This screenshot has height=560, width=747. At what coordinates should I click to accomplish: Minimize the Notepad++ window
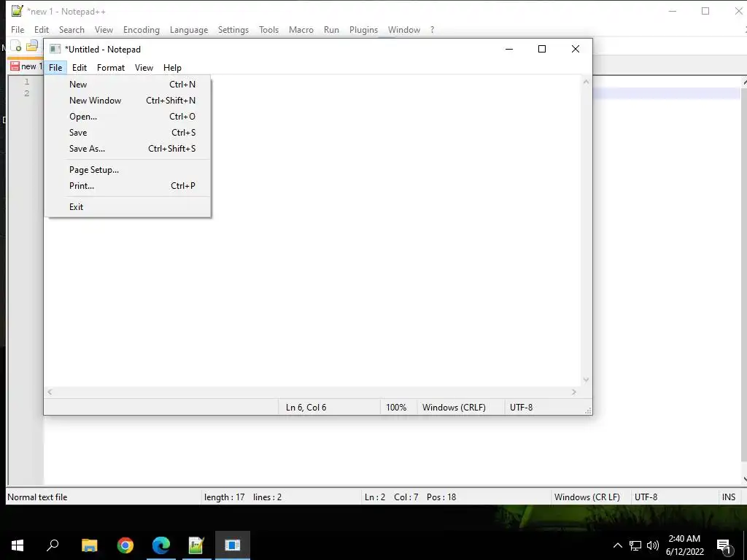coord(673,11)
